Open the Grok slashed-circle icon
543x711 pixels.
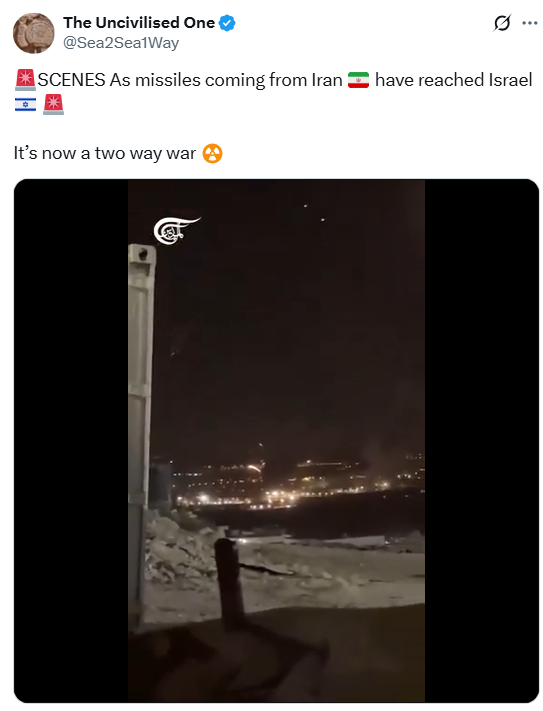[502, 23]
